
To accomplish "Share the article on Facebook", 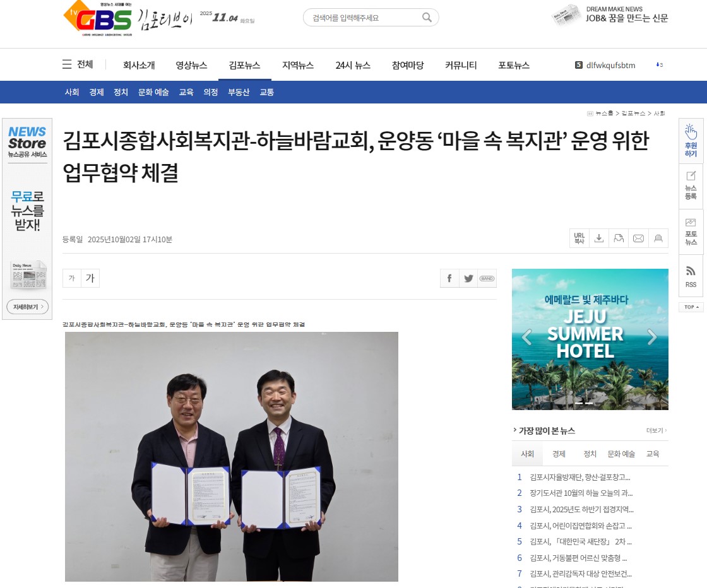I will coord(449,278).
